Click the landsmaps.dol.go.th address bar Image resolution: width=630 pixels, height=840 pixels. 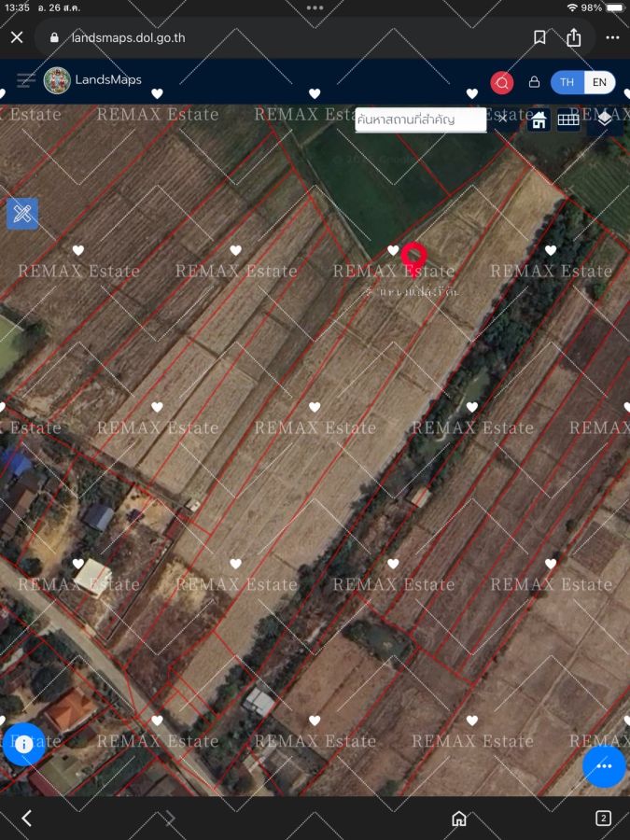[280, 37]
